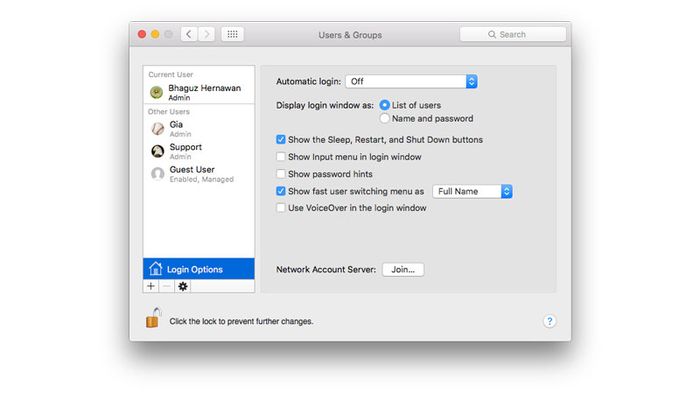This screenshot has width=700, height=394.
Task: Click the 'Display login window as:' label
Action: [x=325, y=105]
